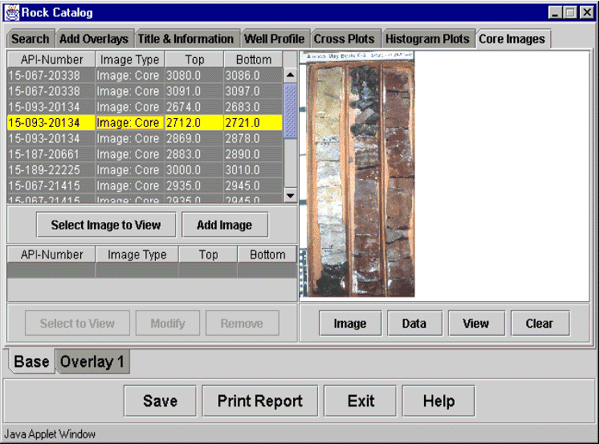This screenshot has width=600, height=444.
Task: Click the Print Report button
Action: point(260,401)
